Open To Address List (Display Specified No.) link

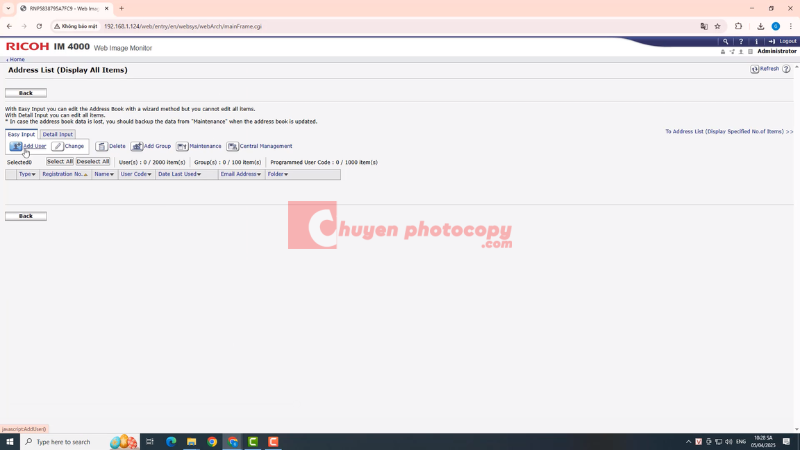click(729, 132)
